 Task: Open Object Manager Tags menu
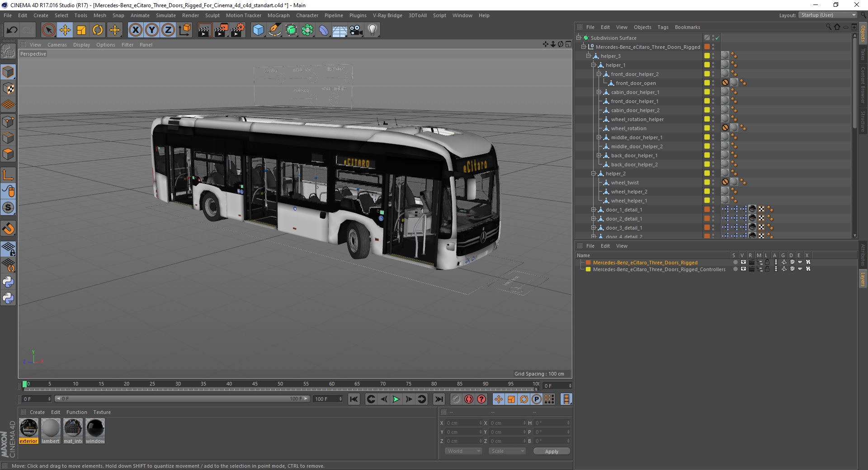tap(663, 27)
